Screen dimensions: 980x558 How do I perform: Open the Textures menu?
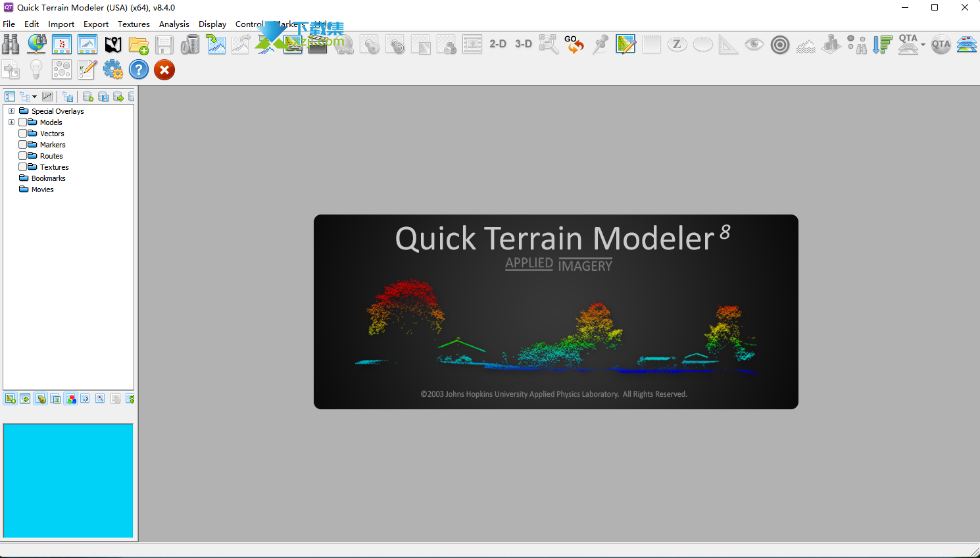click(x=134, y=24)
